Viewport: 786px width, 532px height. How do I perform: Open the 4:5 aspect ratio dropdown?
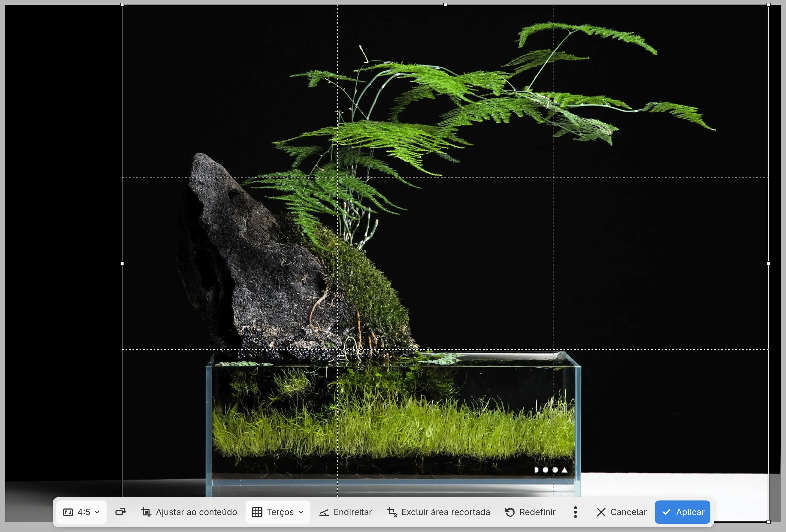tap(81, 512)
